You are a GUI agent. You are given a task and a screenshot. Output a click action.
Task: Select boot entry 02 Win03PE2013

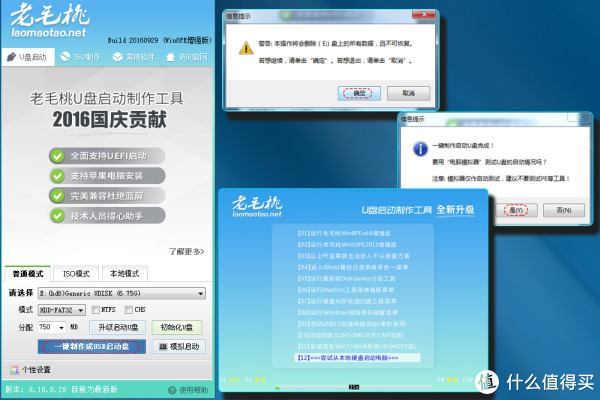click(347, 244)
